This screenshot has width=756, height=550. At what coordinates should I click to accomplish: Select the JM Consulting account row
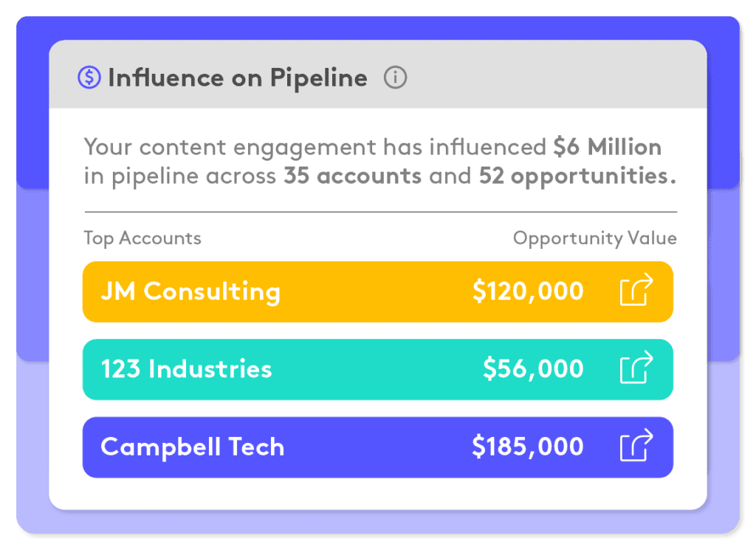(x=190, y=291)
